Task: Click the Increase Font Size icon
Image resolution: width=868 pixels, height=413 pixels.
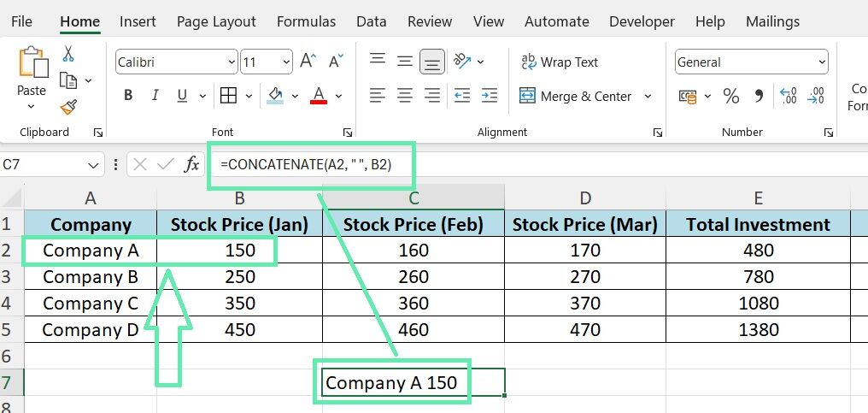Action: (x=308, y=62)
